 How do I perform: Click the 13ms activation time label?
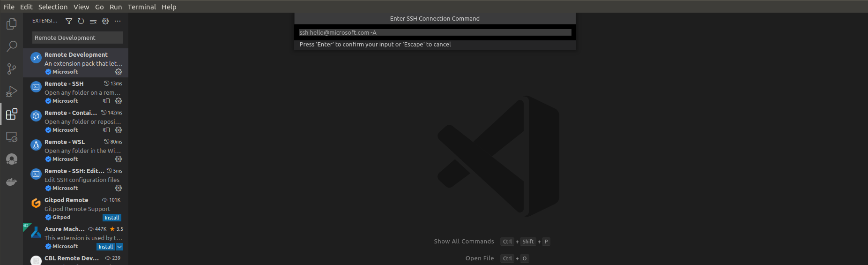click(116, 84)
